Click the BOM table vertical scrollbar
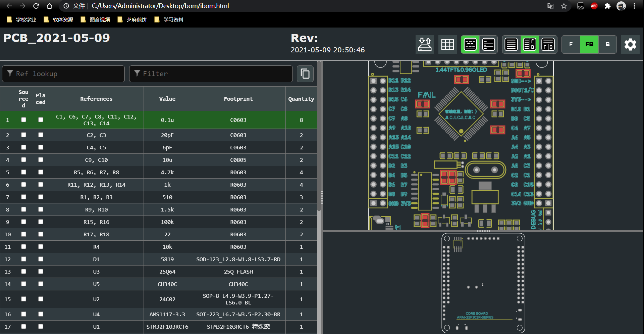Image resolution: width=644 pixels, height=334 pixels. click(319, 136)
